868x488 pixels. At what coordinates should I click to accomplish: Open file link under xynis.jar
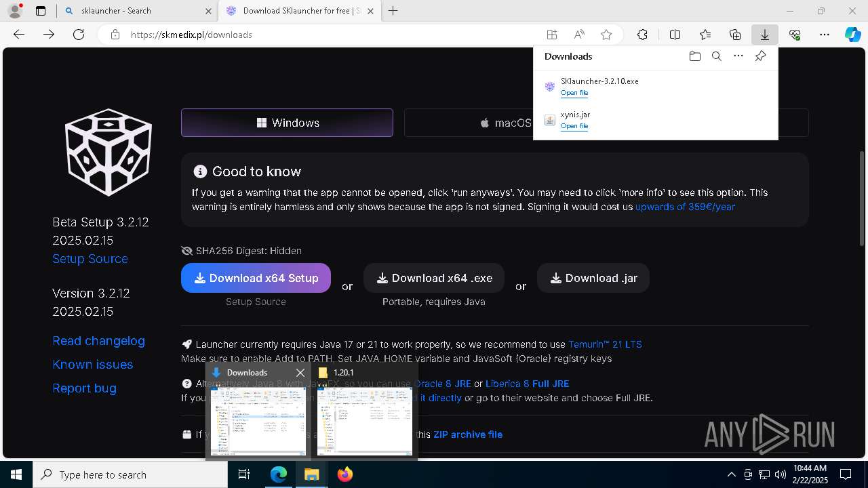tap(574, 126)
